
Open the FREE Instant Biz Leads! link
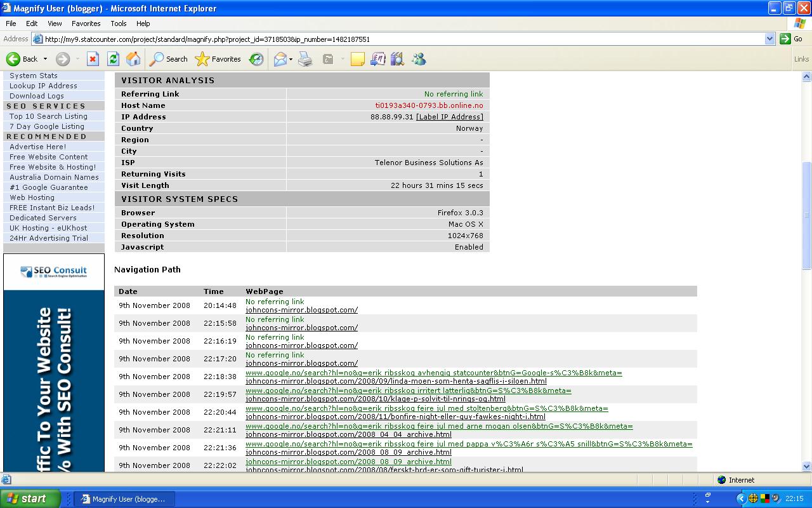click(52, 208)
